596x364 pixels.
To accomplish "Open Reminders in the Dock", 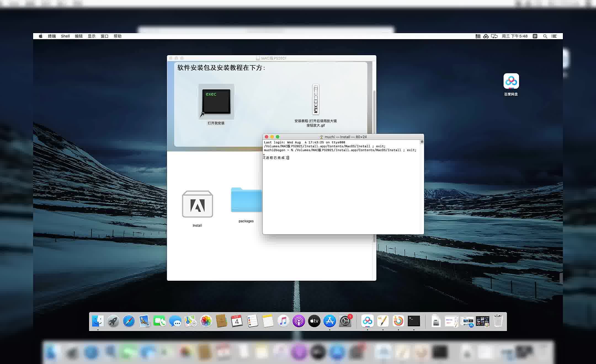I will coord(252,321).
